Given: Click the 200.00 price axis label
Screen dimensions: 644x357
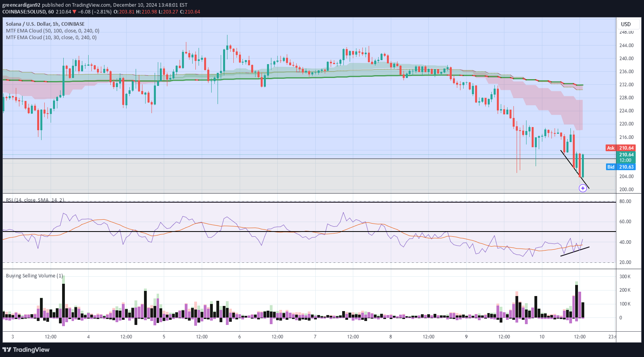Looking at the screenshot, I should 626,190.
